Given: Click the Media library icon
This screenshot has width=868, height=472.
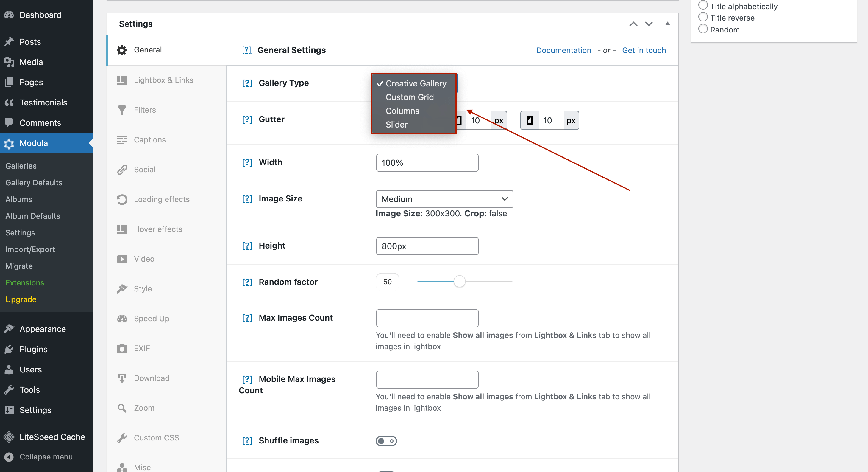Looking at the screenshot, I should coord(9,62).
